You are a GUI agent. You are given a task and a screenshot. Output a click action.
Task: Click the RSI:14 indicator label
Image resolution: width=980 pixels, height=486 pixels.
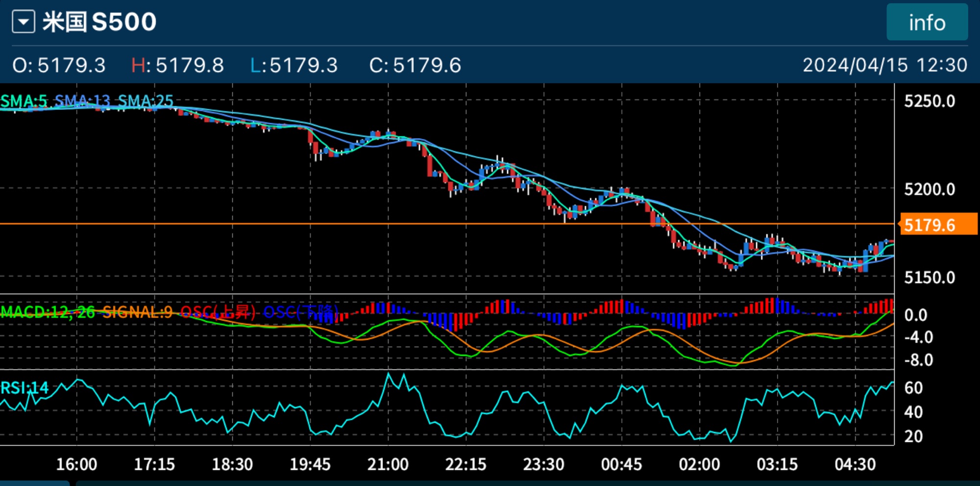pyautogui.click(x=24, y=388)
